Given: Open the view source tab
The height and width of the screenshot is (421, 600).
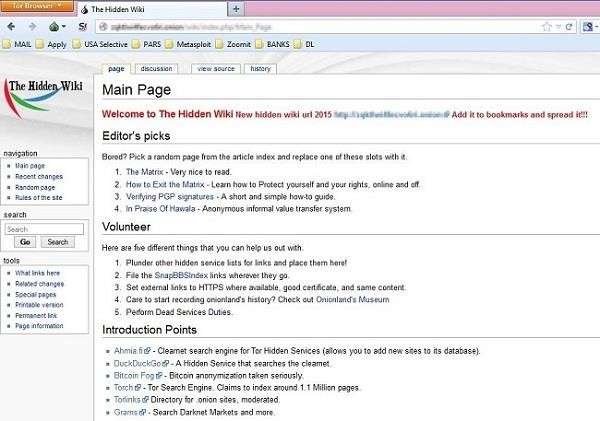Looking at the screenshot, I should coord(216,69).
